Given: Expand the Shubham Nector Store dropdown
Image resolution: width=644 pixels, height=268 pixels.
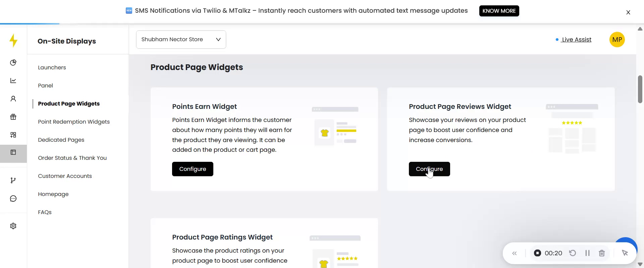Looking at the screenshot, I should click(x=181, y=40).
